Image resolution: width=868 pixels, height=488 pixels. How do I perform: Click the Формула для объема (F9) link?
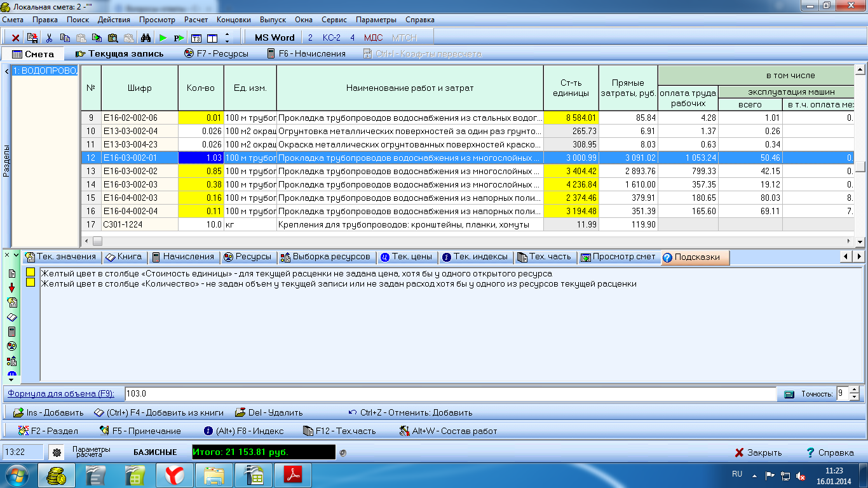61,394
